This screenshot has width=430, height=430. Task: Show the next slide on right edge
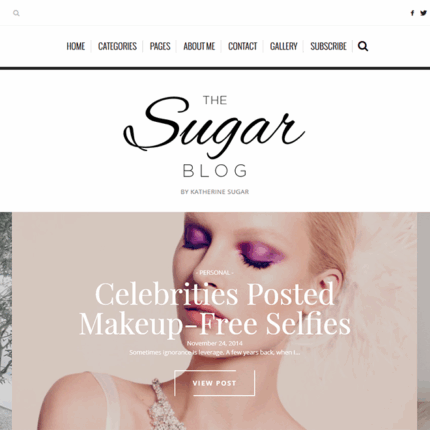(423, 321)
